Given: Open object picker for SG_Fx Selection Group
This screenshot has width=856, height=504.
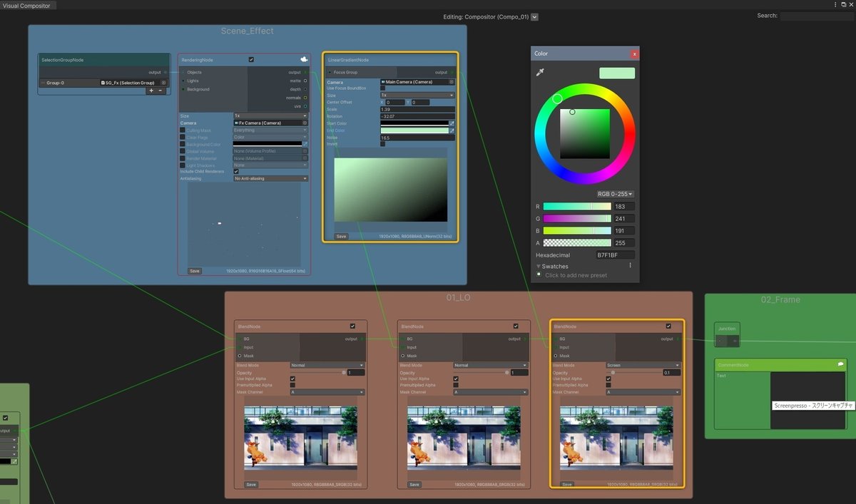Looking at the screenshot, I should coord(163,83).
